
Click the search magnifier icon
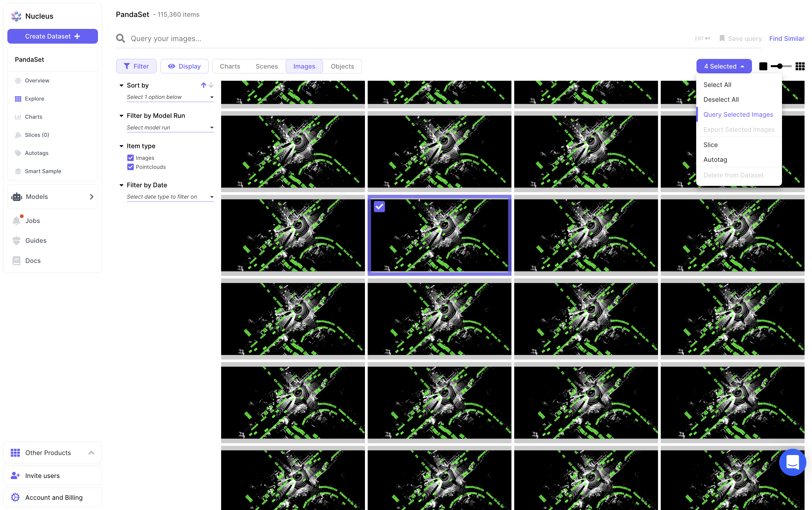coord(121,39)
